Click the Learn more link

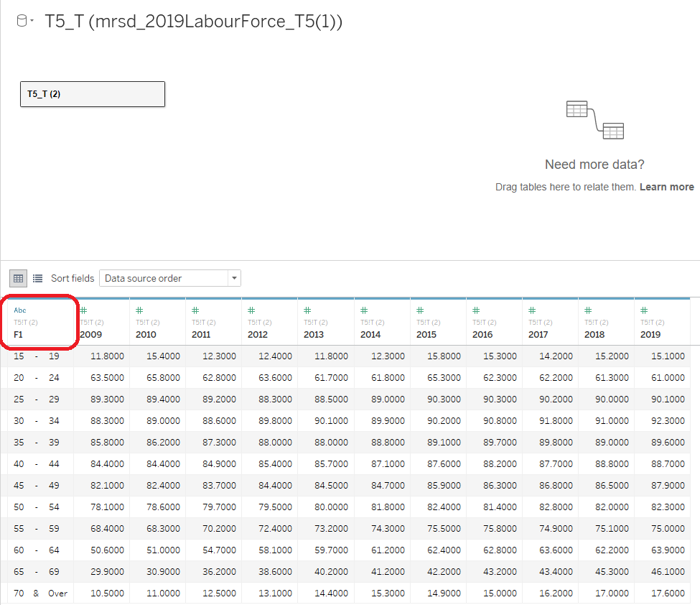pos(666,187)
